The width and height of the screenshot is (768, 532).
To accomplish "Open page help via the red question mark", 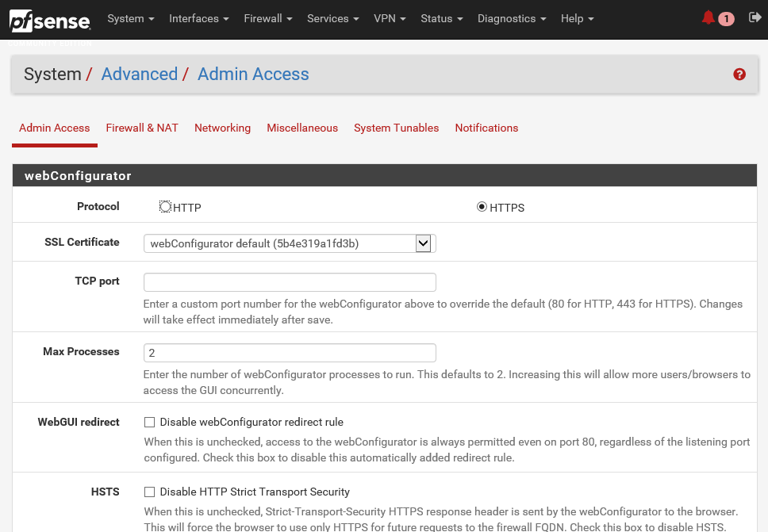I will pos(739,74).
